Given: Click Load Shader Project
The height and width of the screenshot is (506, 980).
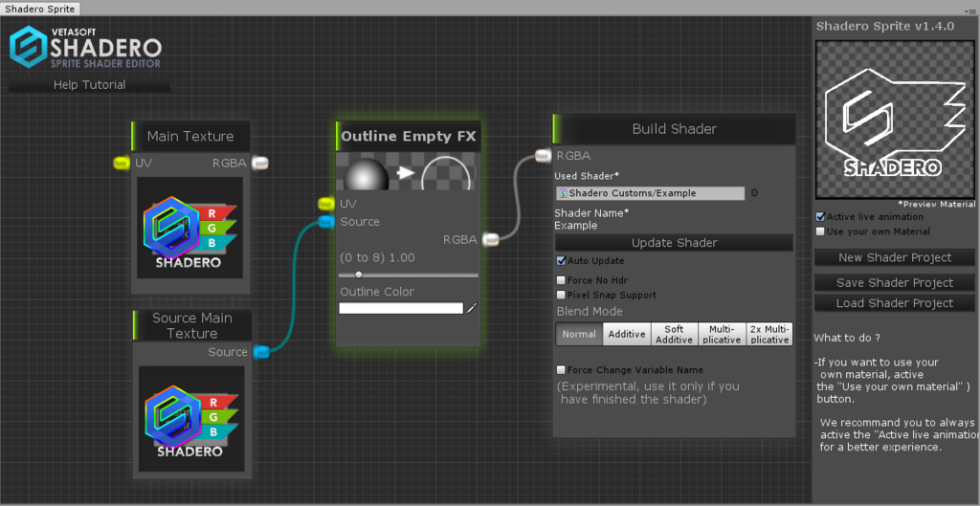Looking at the screenshot, I should pyautogui.click(x=895, y=303).
